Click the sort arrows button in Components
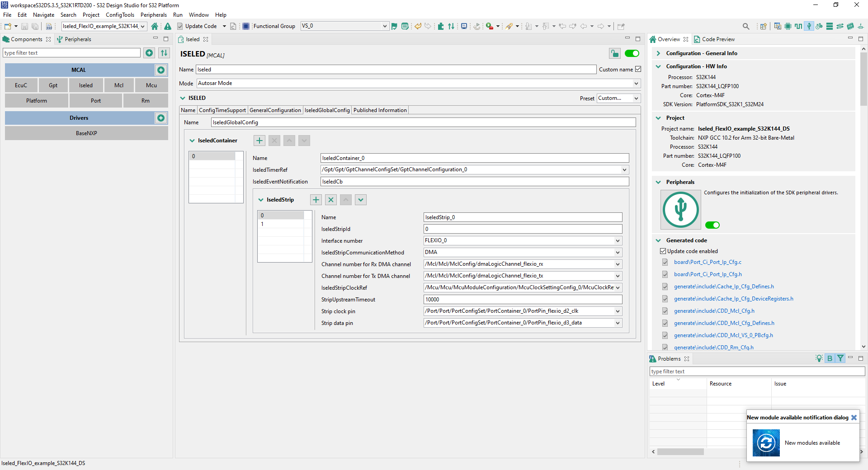This screenshot has width=868, height=470. pos(164,53)
